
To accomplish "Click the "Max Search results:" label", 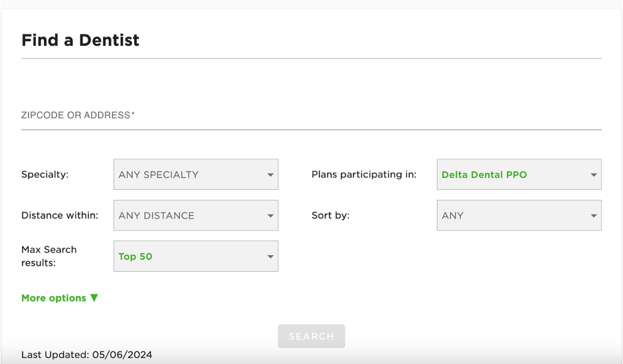I will pyautogui.click(x=49, y=256).
